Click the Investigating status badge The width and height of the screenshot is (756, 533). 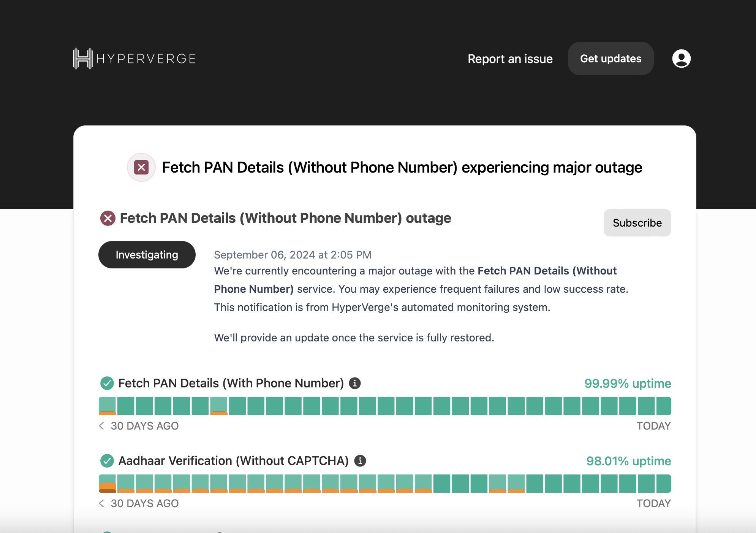click(147, 255)
